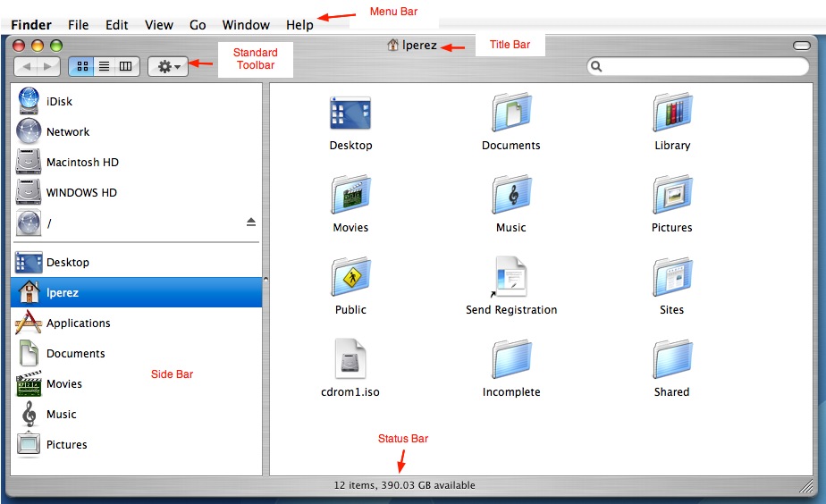Switch to column view
826x504 pixels.
[x=126, y=66]
